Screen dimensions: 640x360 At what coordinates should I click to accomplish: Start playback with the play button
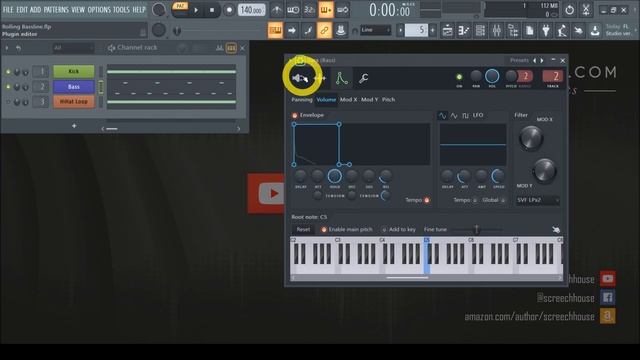(196, 10)
